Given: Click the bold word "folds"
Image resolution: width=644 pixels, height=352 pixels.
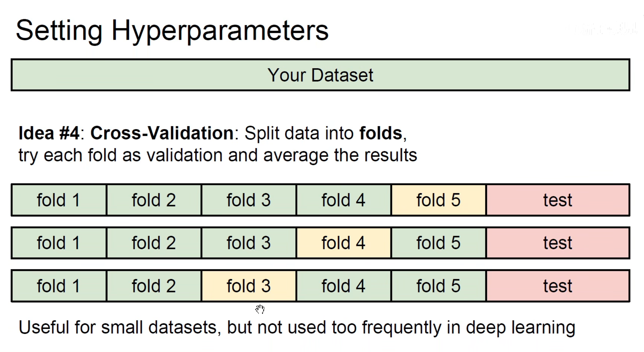Looking at the screenshot, I should coord(381,133).
